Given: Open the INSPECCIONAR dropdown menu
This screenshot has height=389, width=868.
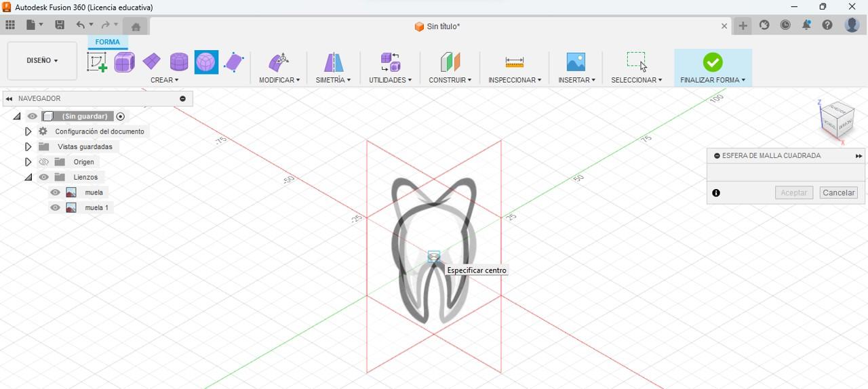Looking at the screenshot, I should (515, 80).
